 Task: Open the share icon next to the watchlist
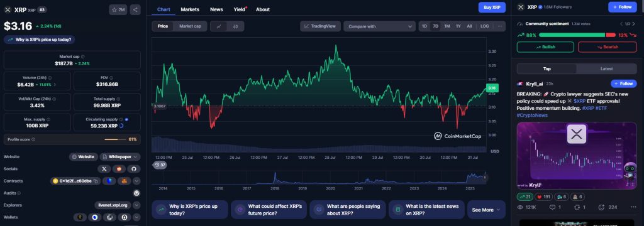[135, 10]
